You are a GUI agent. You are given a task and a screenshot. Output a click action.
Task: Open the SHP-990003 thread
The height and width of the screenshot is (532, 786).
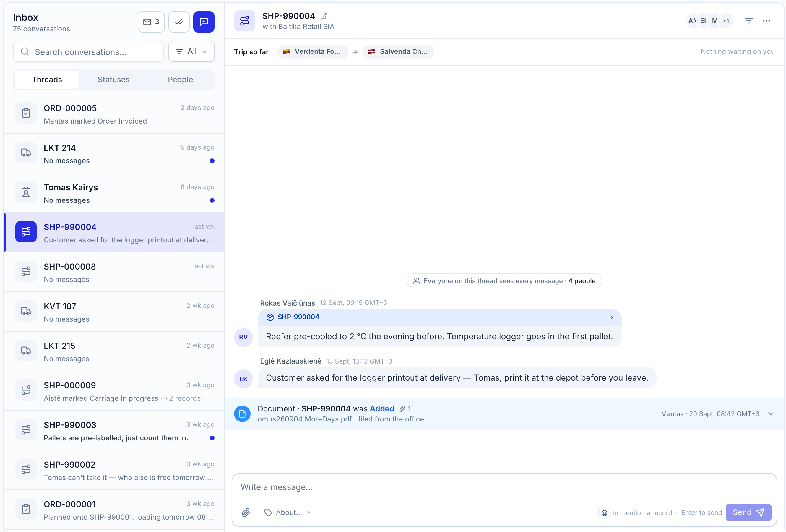tap(114, 431)
